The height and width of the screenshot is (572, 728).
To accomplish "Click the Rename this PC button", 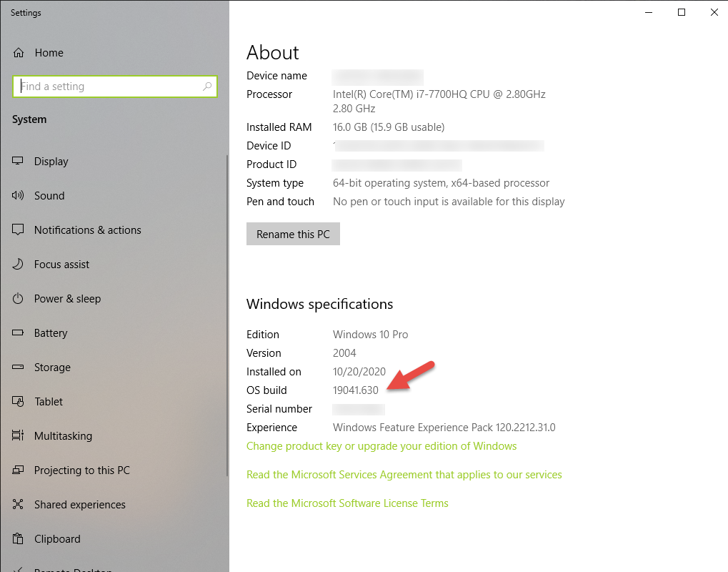I will [x=293, y=234].
